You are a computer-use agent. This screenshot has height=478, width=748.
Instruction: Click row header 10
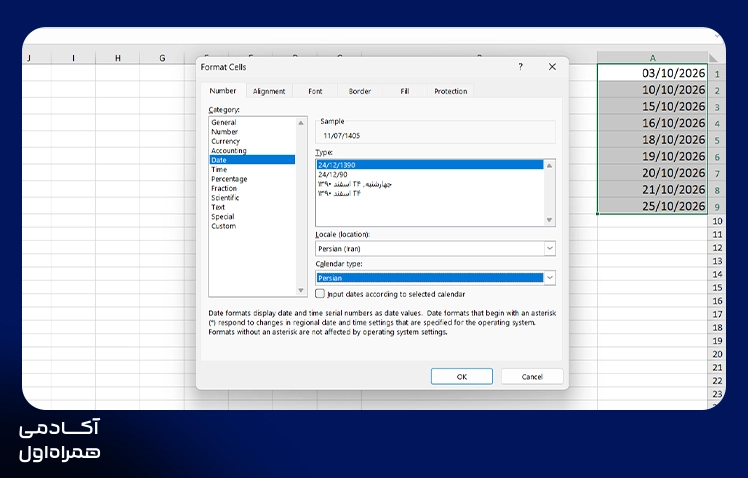717,221
